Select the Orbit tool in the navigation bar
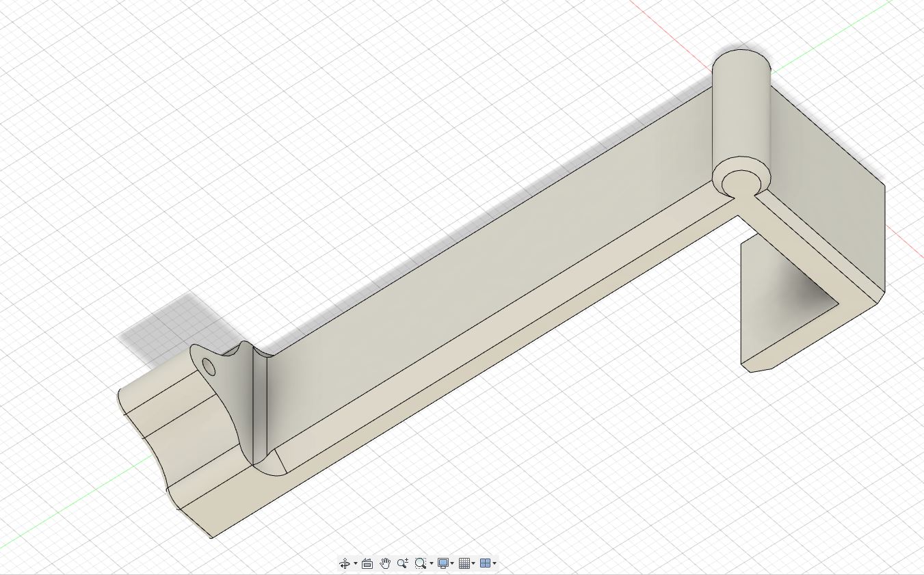Viewport: 924px width, 575px height. 345,563
